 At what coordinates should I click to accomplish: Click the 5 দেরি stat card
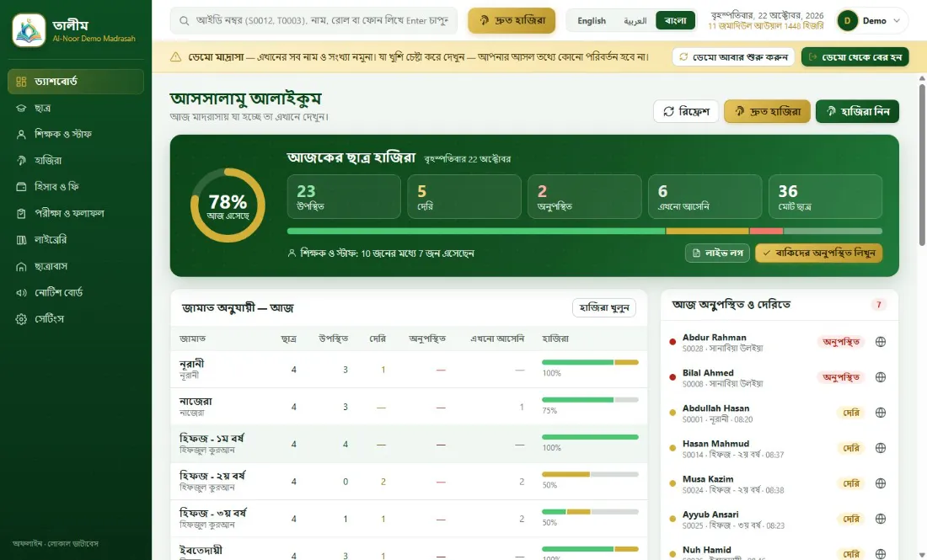(x=464, y=197)
